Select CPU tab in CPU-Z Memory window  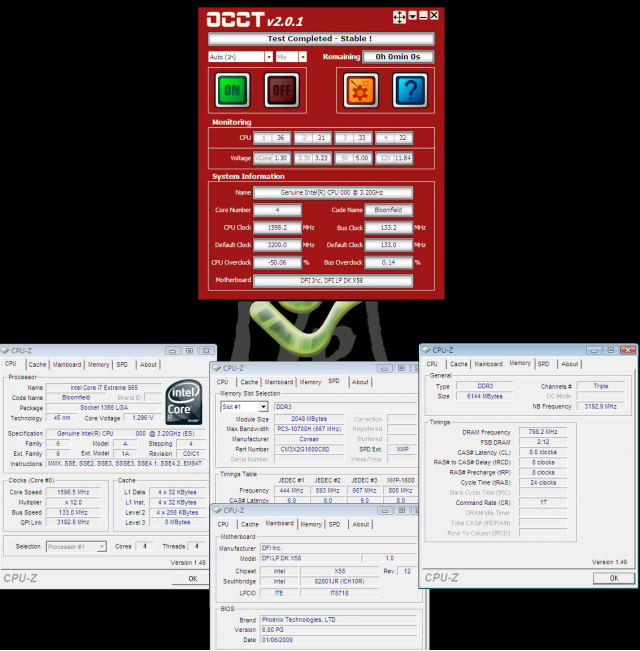coord(432,364)
